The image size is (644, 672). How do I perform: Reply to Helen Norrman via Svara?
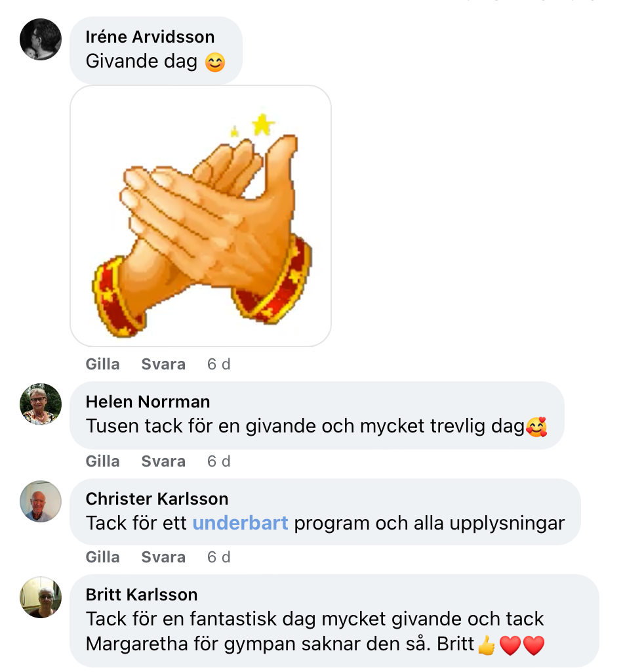tap(163, 461)
